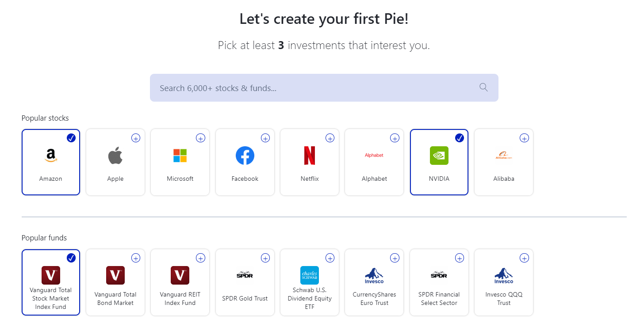Add Alphabet using its plus icon

(x=395, y=138)
